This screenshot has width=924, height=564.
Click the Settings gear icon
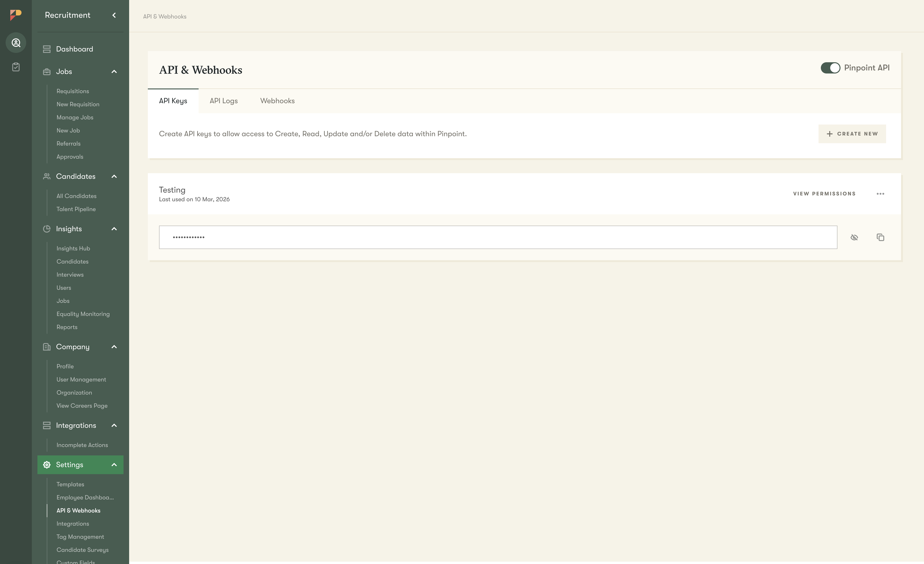(47, 465)
